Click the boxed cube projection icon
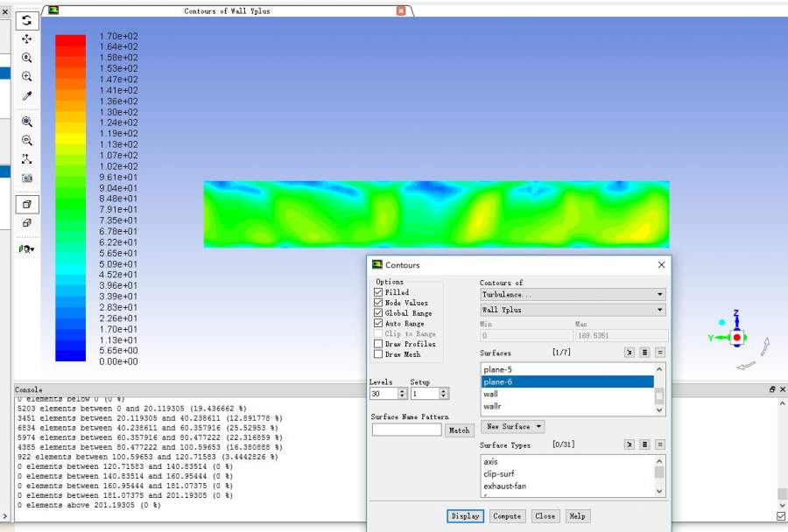The width and height of the screenshot is (788, 532). coord(26,205)
